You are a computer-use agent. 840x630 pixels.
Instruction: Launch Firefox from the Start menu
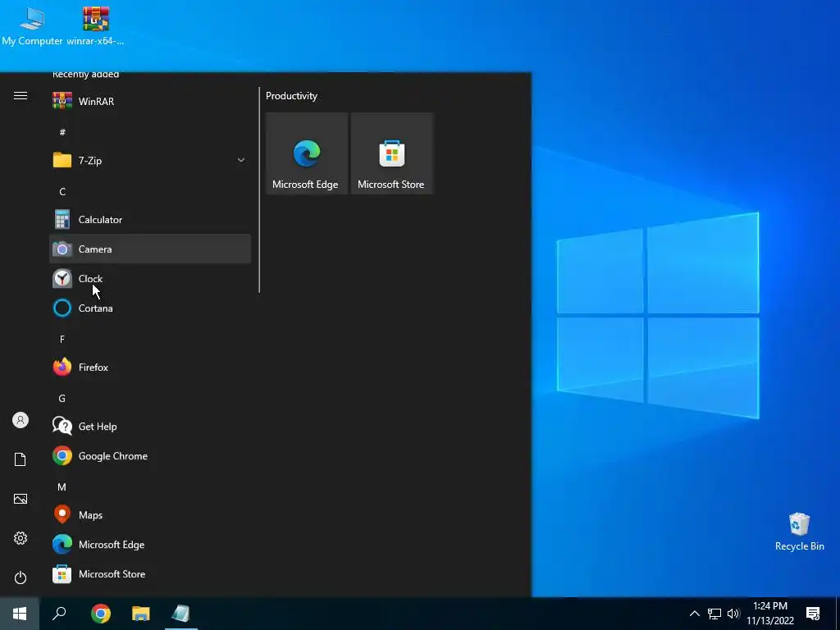coord(150,367)
